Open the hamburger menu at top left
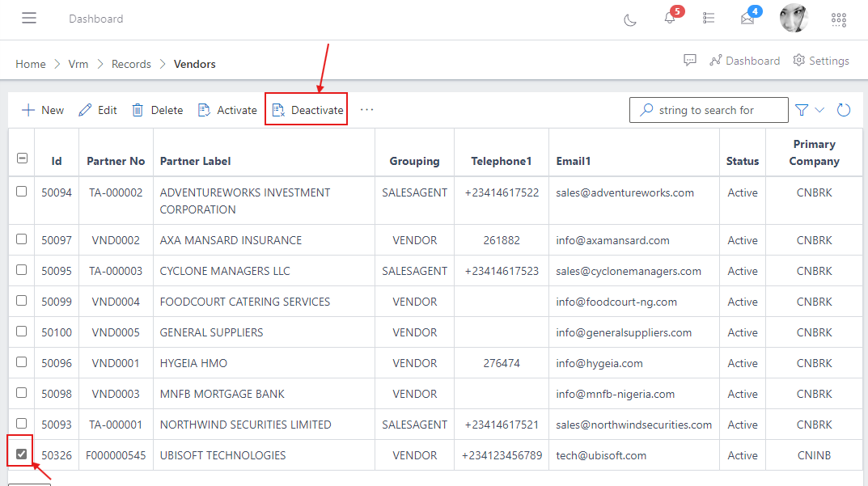 coord(29,18)
